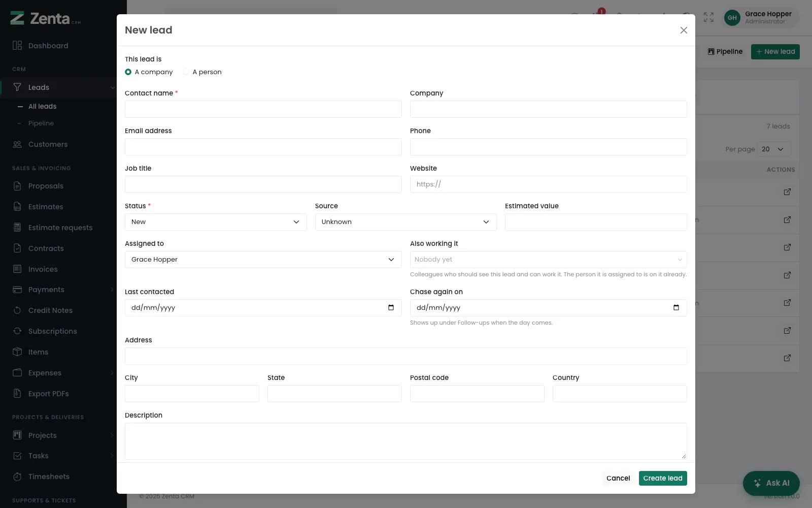812x508 pixels.
Task: Click the Website input field
Action: (x=548, y=184)
